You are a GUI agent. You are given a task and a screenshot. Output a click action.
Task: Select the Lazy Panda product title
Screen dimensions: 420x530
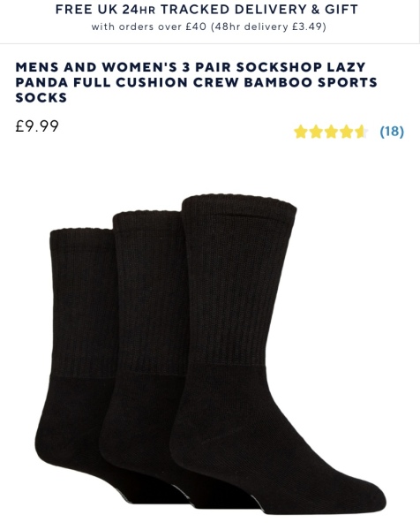pos(196,82)
